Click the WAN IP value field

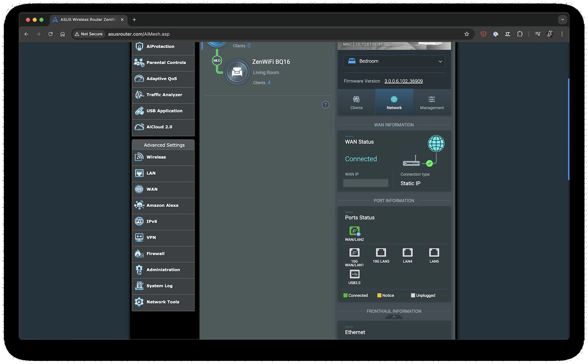(x=365, y=183)
